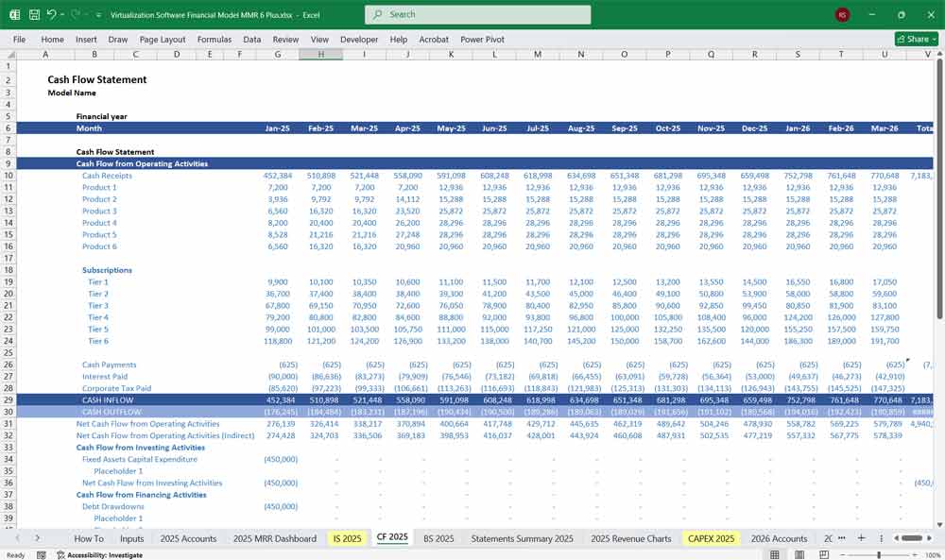The image size is (945, 560).
Task: Switch to Page Layout view icon
Action: click(x=799, y=554)
